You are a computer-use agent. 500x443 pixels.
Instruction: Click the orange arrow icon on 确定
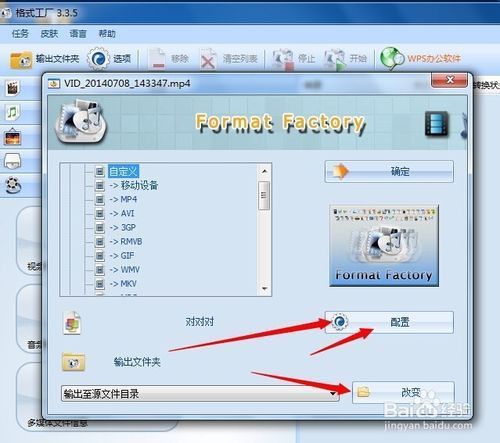point(340,171)
